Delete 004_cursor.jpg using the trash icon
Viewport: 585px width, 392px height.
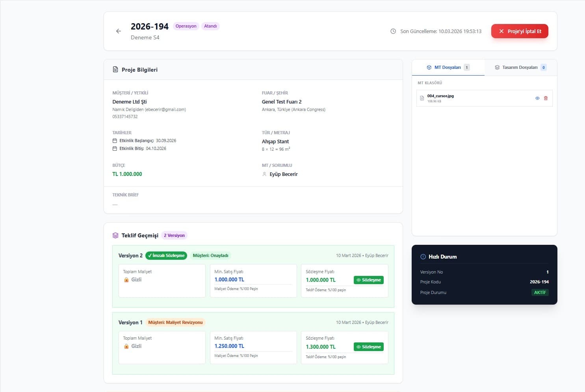coord(546,98)
